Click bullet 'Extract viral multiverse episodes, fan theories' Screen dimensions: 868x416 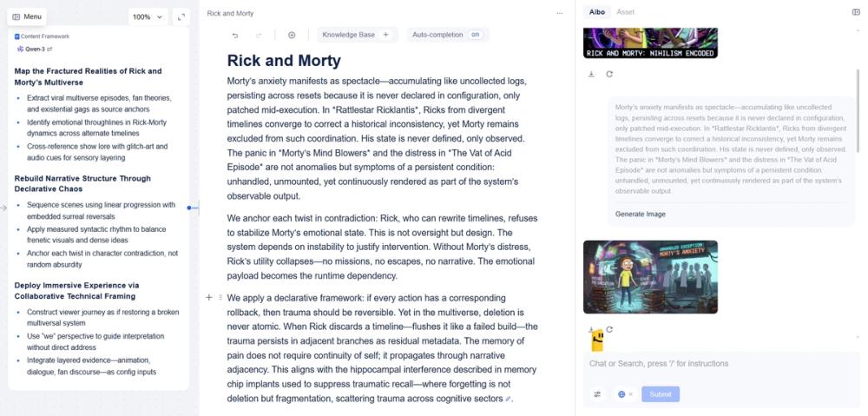100,103
